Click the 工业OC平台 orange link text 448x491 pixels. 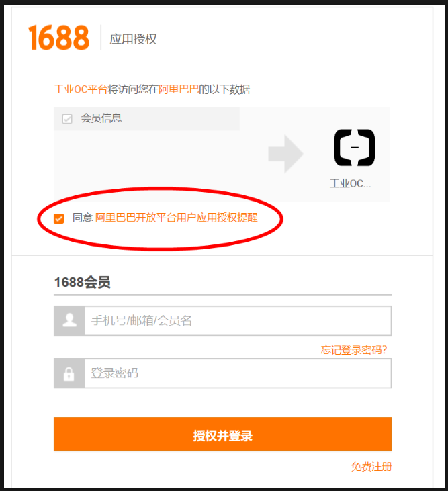(81, 89)
